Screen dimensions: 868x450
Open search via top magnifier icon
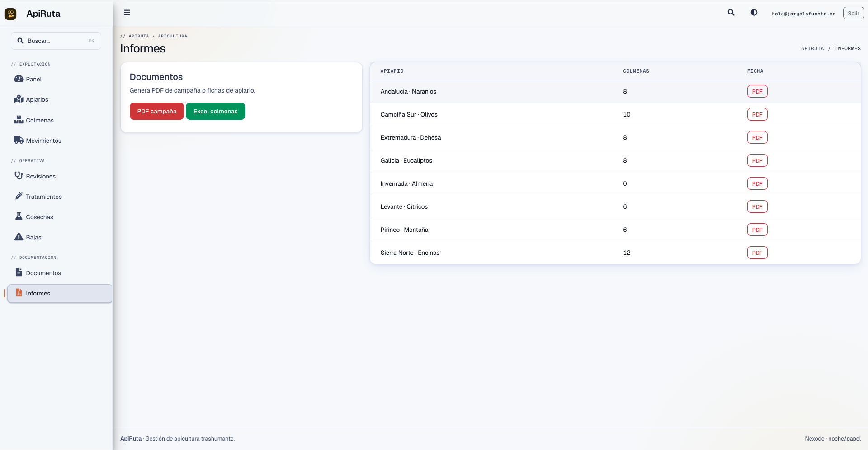731,13
